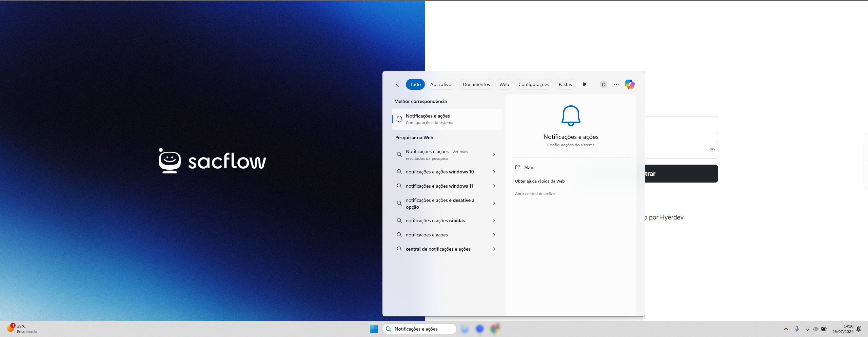Open the notification bell in the taskbar
Screen dimensions: 868x337
[859, 329]
